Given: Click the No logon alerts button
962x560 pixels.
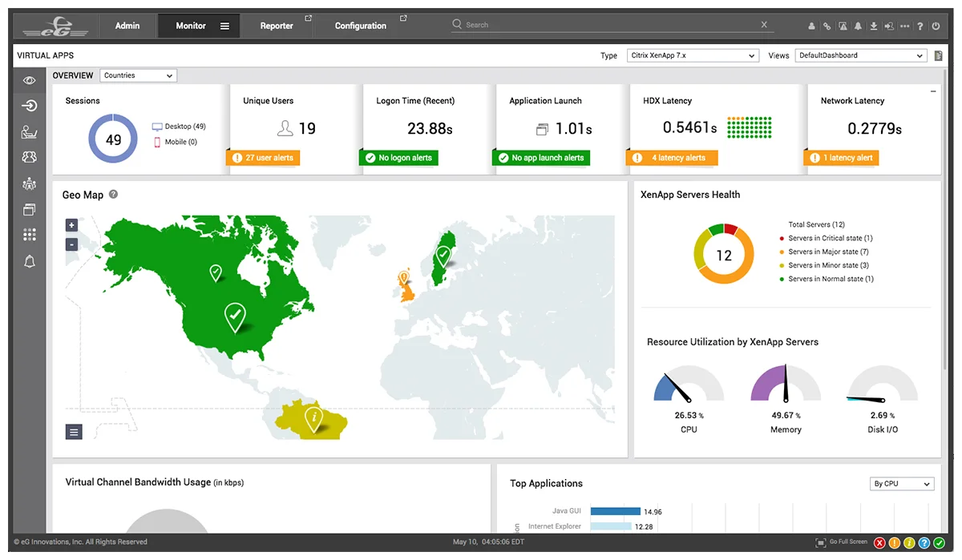Looking at the screenshot, I should click(x=398, y=158).
